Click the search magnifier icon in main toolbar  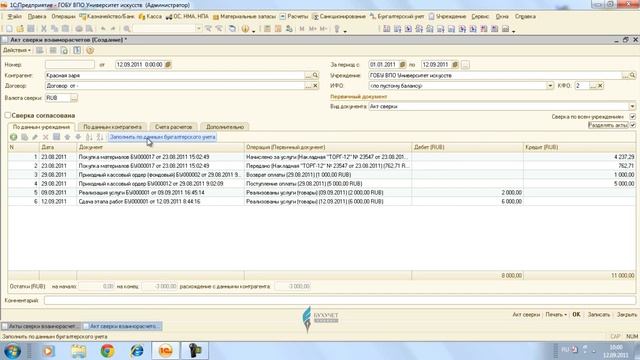(127, 29)
